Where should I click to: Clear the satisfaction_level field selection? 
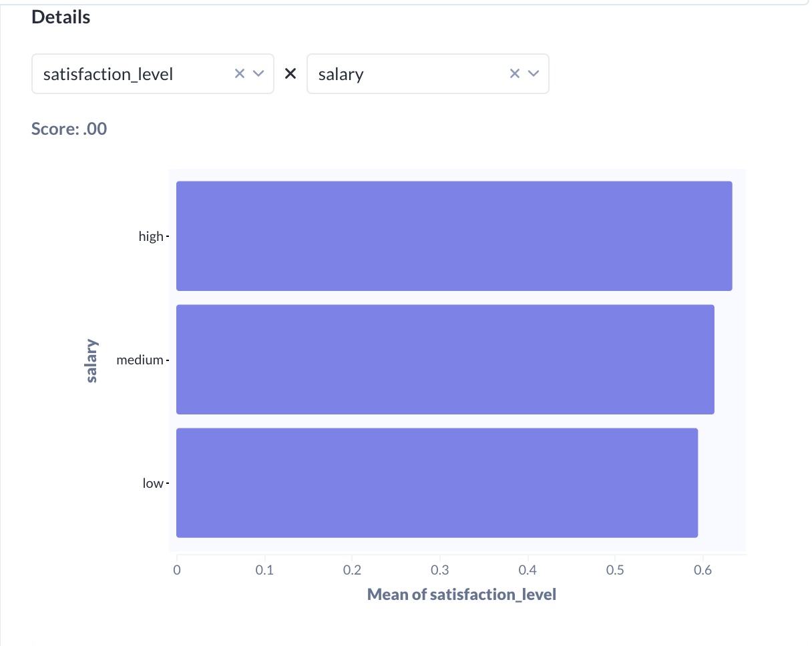click(239, 73)
